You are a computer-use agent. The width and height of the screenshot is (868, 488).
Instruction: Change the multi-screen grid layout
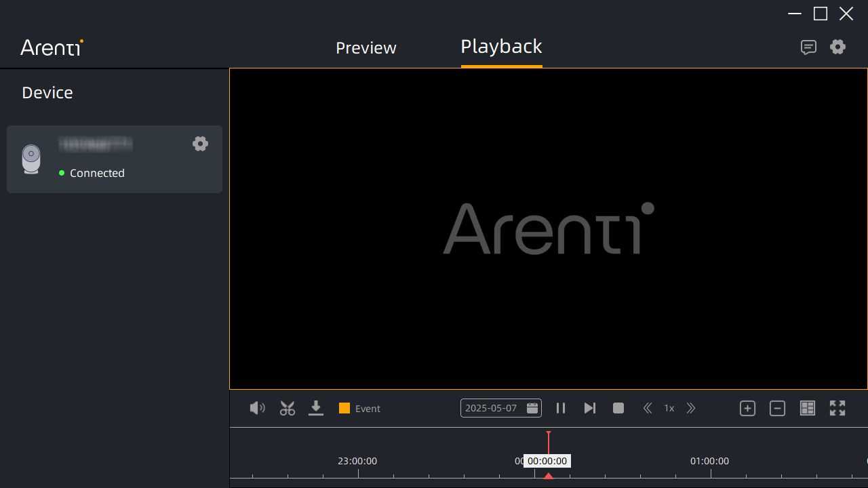pyautogui.click(x=808, y=408)
